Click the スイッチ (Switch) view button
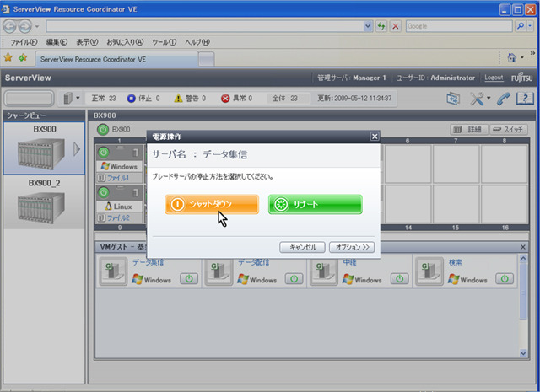This screenshot has width=540, height=392. click(508, 130)
